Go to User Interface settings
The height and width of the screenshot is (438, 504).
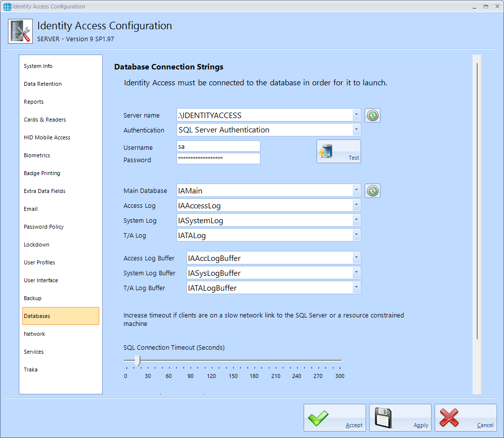click(x=61, y=280)
